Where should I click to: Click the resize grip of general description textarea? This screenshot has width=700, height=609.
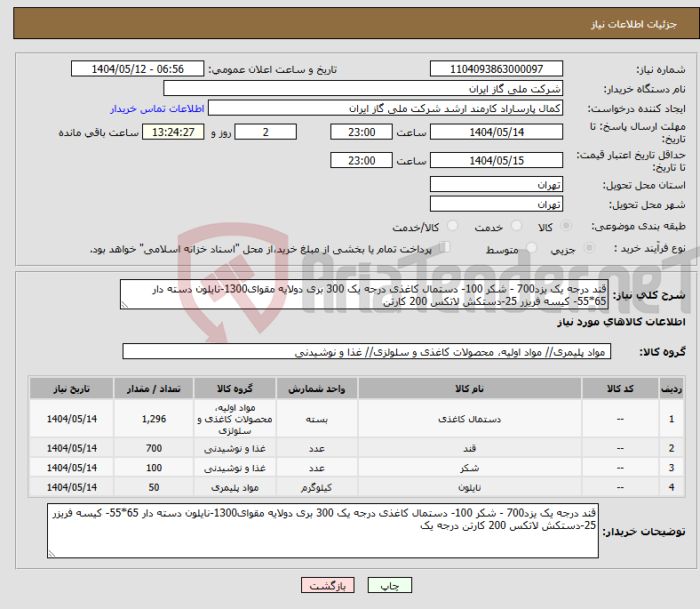[124, 305]
